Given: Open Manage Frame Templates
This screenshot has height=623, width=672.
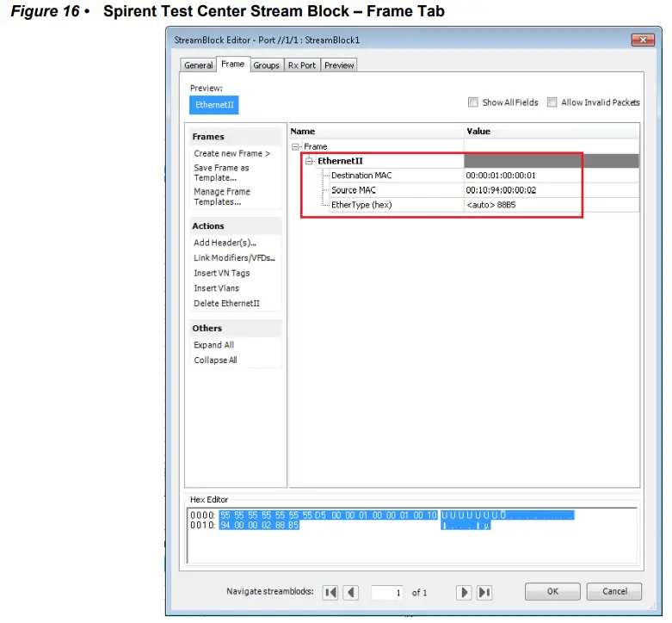Looking at the screenshot, I should coord(222,197).
